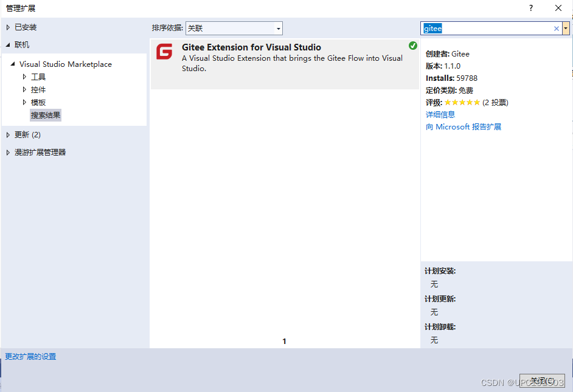Select the 工具 tree item
The height and width of the screenshot is (392, 573).
click(x=38, y=77)
